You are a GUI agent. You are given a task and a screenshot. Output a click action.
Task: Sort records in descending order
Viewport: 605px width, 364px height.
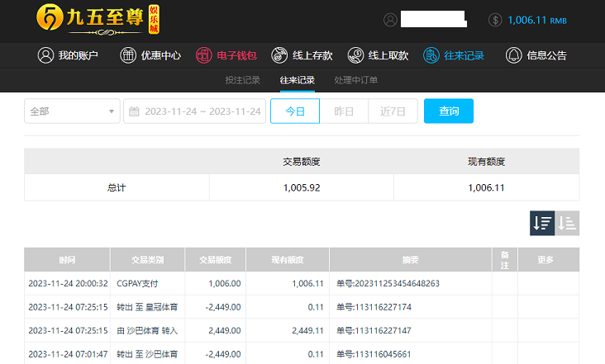click(542, 223)
